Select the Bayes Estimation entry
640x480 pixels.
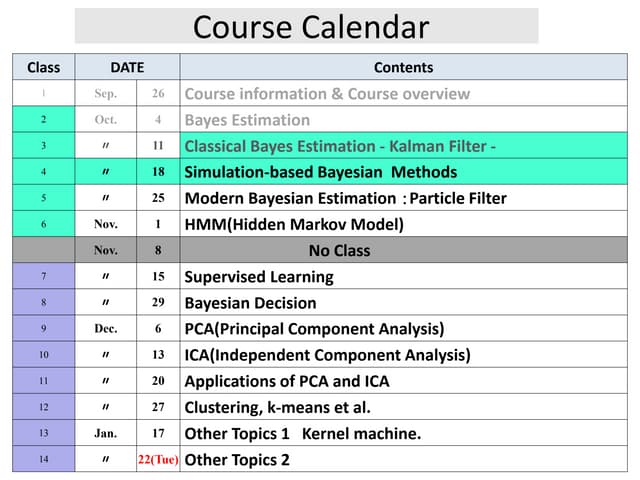pyautogui.click(x=247, y=120)
